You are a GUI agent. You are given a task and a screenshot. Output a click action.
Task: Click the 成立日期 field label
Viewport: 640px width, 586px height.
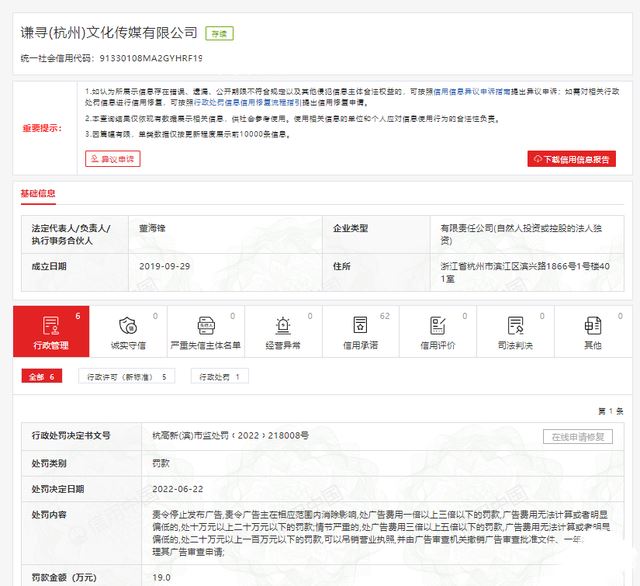(49, 266)
